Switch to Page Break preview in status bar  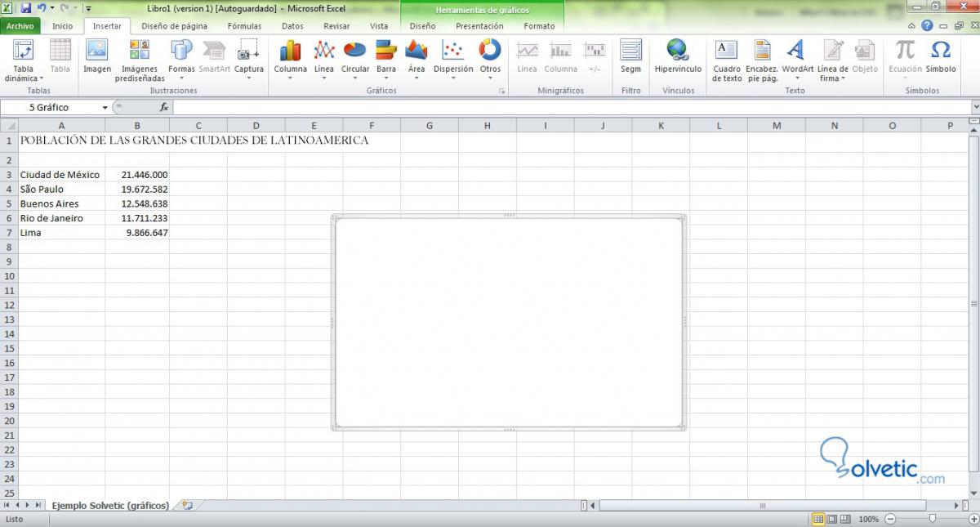pyautogui.click(x=846, y=519)
